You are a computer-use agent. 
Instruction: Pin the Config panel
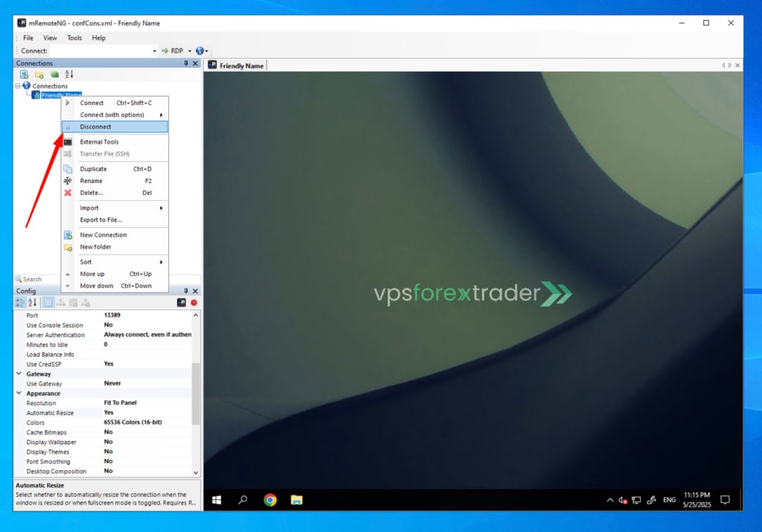coord(185,290)
